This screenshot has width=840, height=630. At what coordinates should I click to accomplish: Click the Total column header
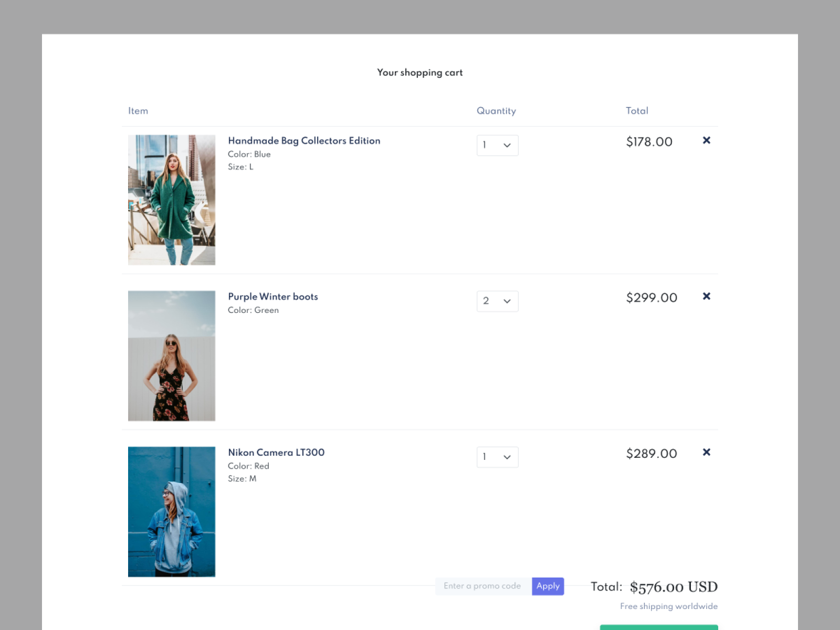coord(637,111)
